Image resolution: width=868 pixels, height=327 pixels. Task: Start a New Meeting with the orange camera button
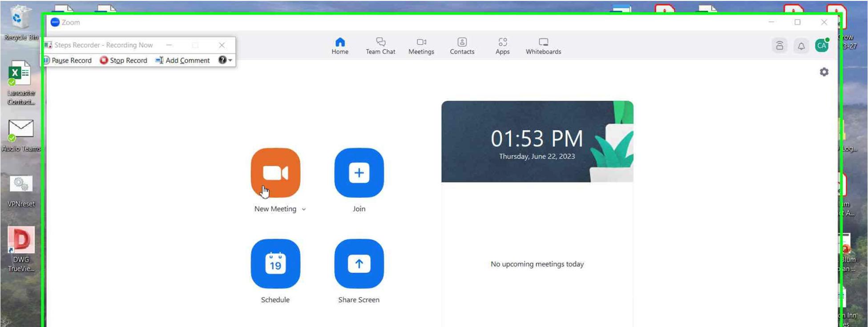[275, 173]
